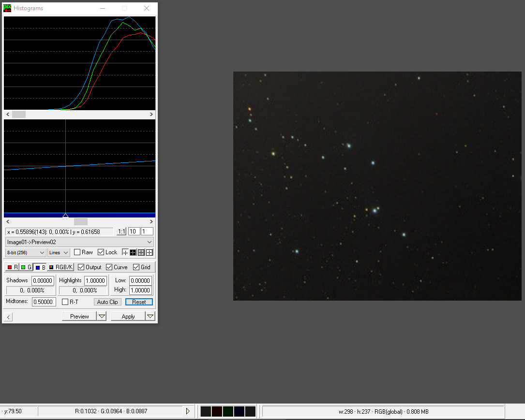This screenshot has height=420, width=525.
Task: Open the Image01->Preview02 view dropdown
Action: (x=79, y=242)
